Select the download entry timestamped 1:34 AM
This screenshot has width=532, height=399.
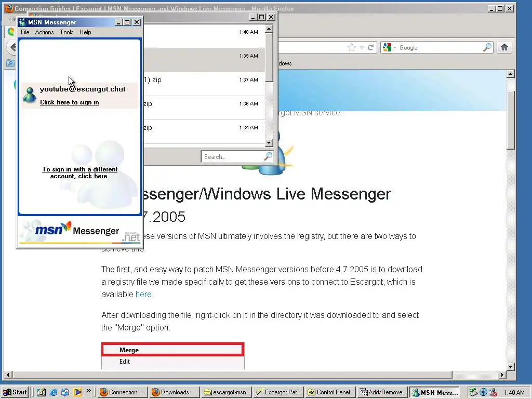204,131
